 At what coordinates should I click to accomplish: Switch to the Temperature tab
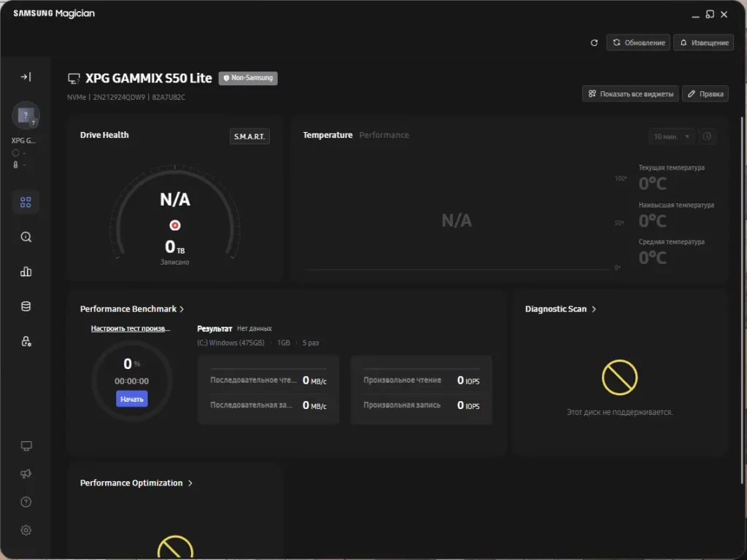[328, 135]
